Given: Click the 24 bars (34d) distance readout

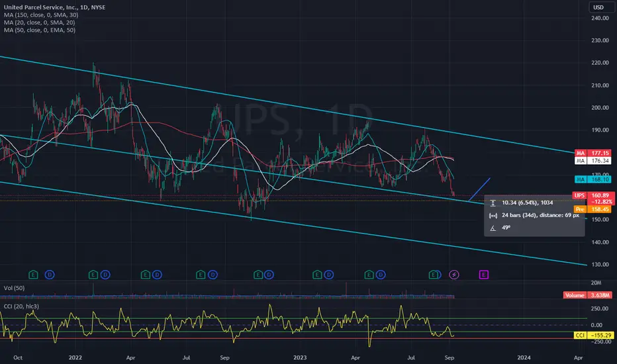Looking at the screenshot, I should point(540,215).
